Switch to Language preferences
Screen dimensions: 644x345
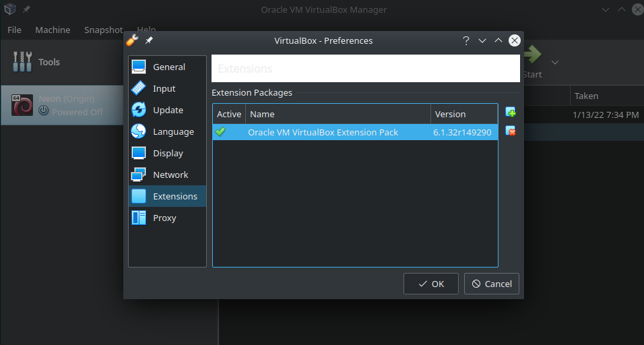[x=167, y=131]
